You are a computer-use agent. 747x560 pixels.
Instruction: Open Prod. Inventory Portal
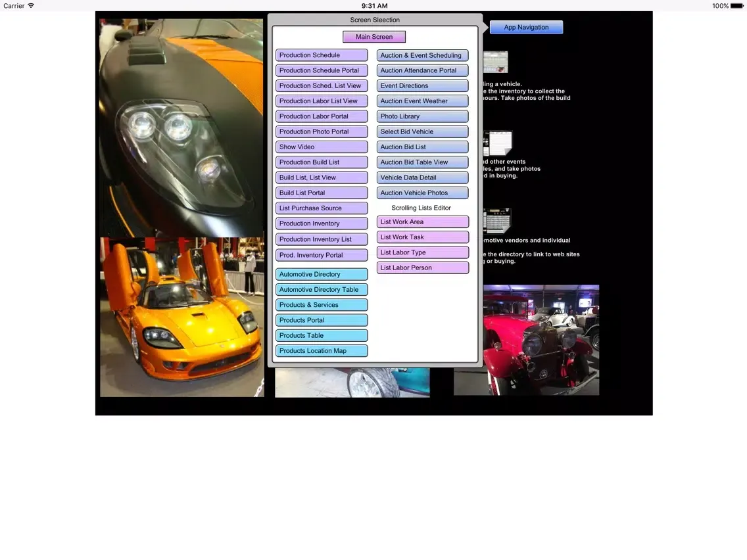click(322, 255)
